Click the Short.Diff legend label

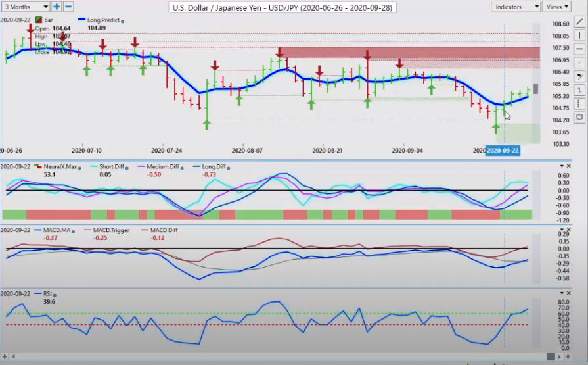[112, 167]
